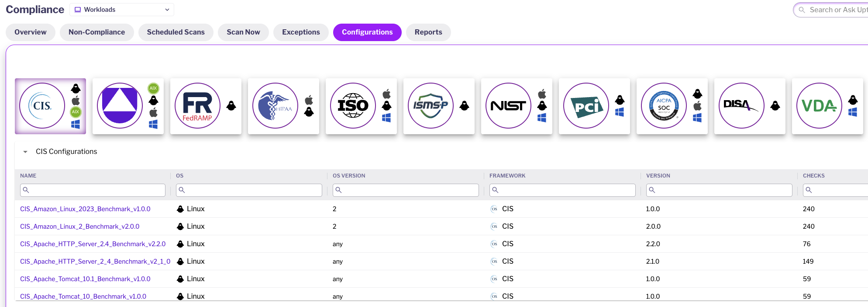Click the Linux penguin icon on the DISA card

pos(775,105)
